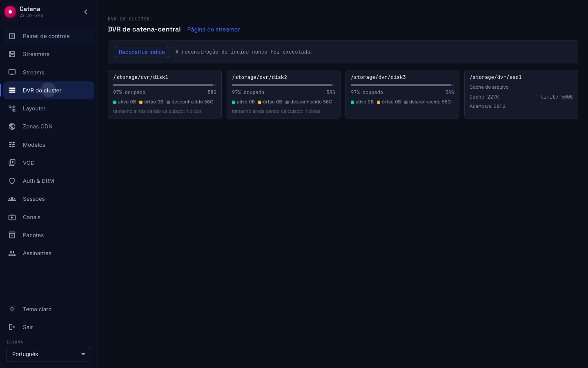Click the "DVR de catena-central" heading

point(144,29)
